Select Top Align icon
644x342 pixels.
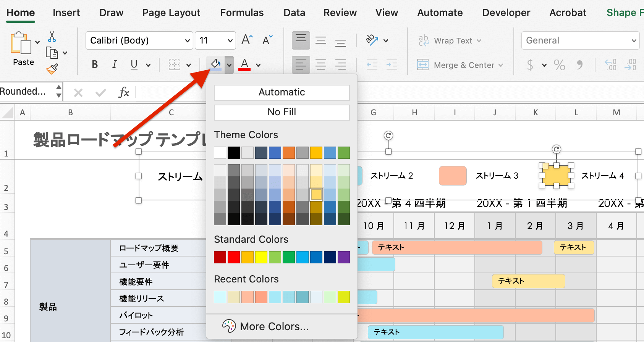pyautogui.click(x=301, y=40)
